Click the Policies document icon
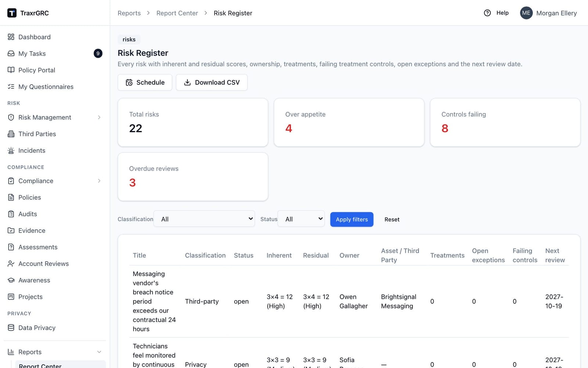This screenshot has height=368, width=588. coord(11,197)
